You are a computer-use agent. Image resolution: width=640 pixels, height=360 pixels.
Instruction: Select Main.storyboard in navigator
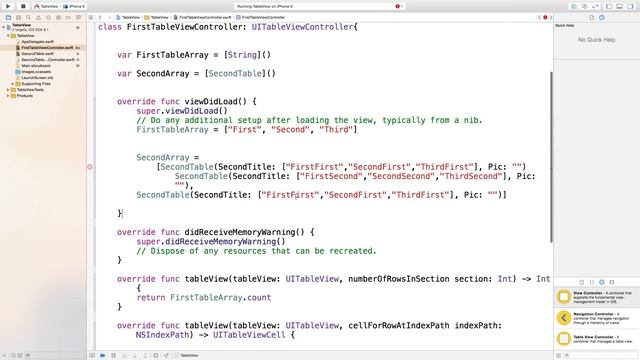tap(35, 66)
